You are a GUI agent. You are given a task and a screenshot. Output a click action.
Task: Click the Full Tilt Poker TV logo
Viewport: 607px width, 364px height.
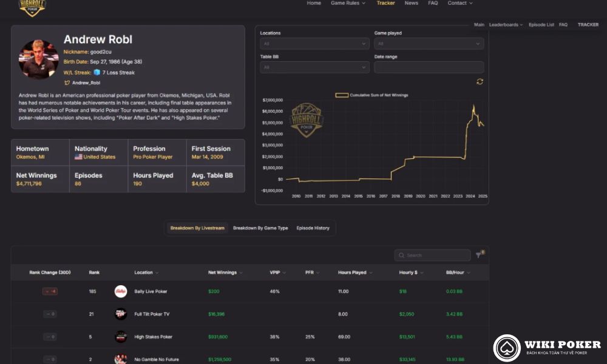121,314
